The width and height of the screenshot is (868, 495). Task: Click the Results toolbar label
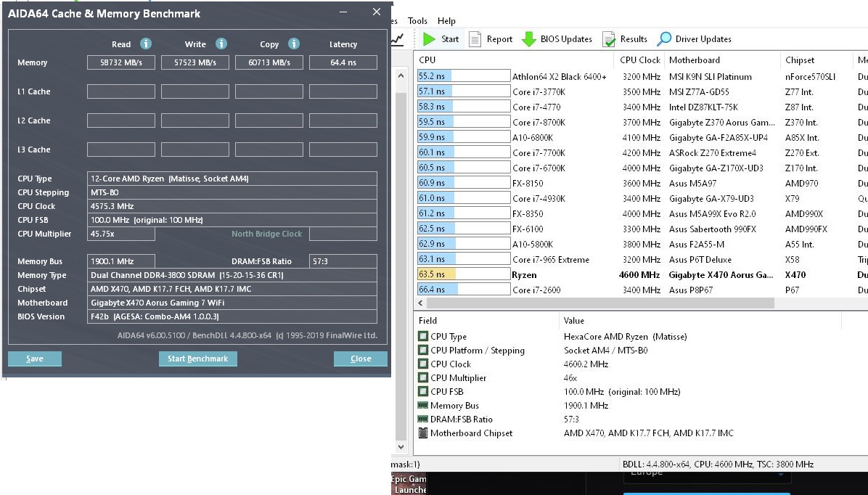coord(634,38)
